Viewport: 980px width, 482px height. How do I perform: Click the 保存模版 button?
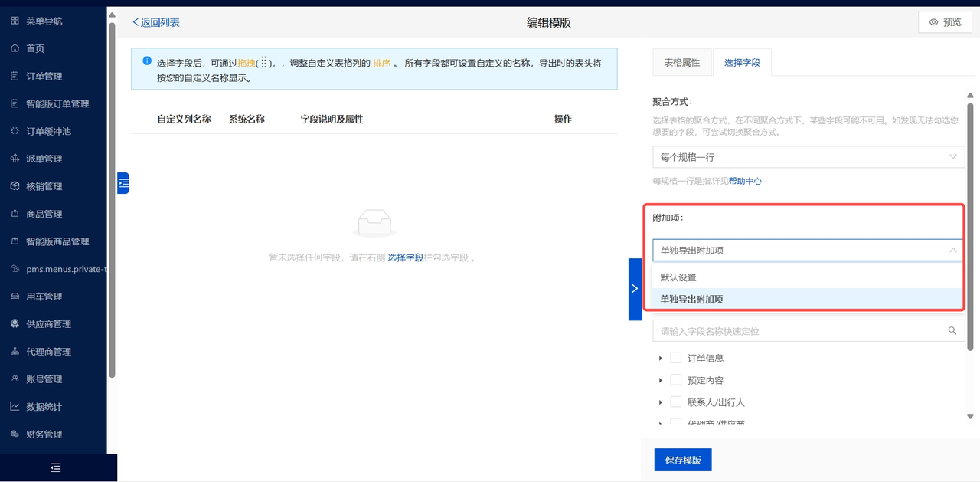pos(683,460)
